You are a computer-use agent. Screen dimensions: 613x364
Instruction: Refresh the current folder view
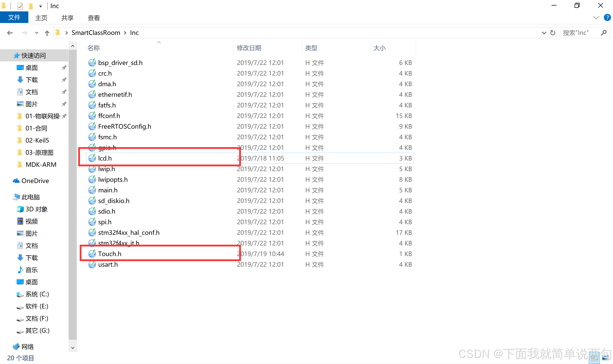point(553,33)
